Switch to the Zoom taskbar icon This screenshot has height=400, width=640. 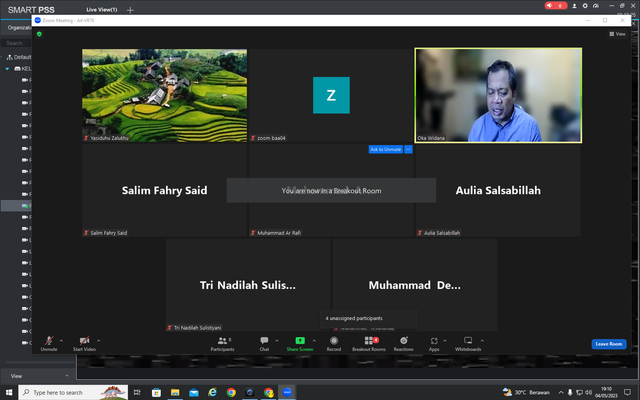(x=287, y=392)
